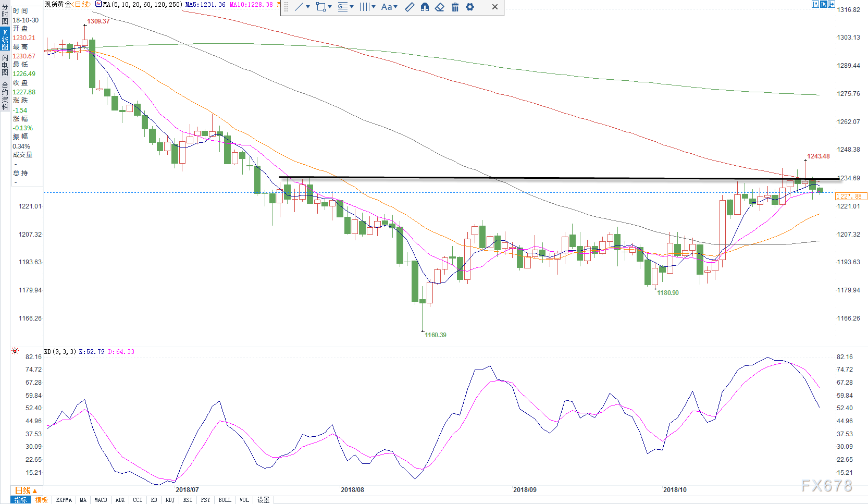Image resolution: width=868 pixels, height=504 pixels.
Task: Close the drawing toolbar
Action: (495, 7)
